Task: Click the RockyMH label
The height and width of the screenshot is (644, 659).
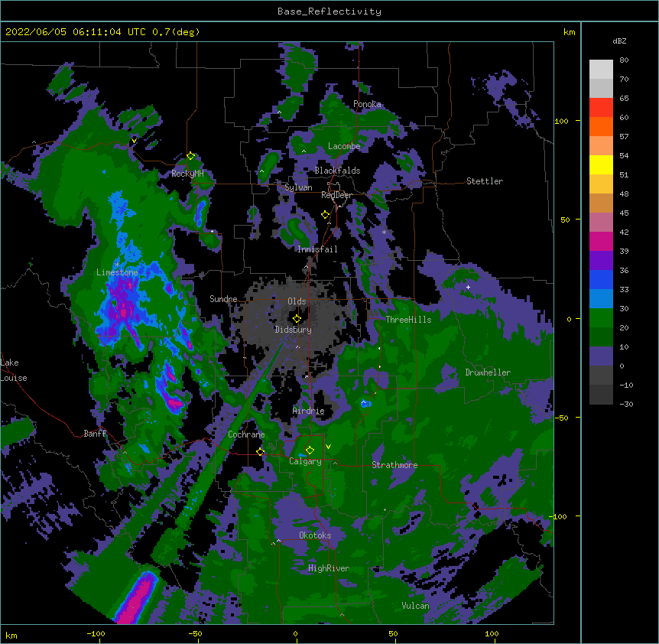Action: point(187,174)
